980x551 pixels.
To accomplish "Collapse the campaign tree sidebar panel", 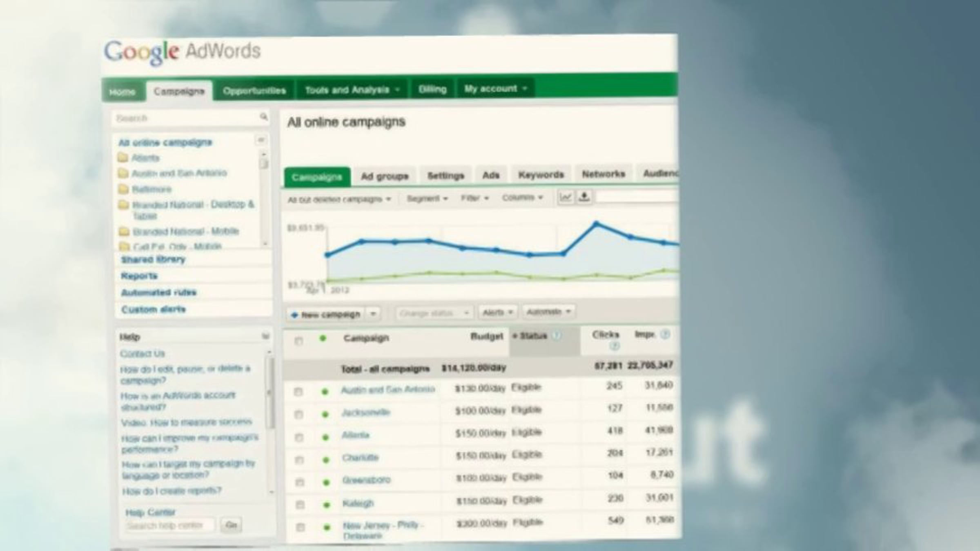I will point(261,140).
